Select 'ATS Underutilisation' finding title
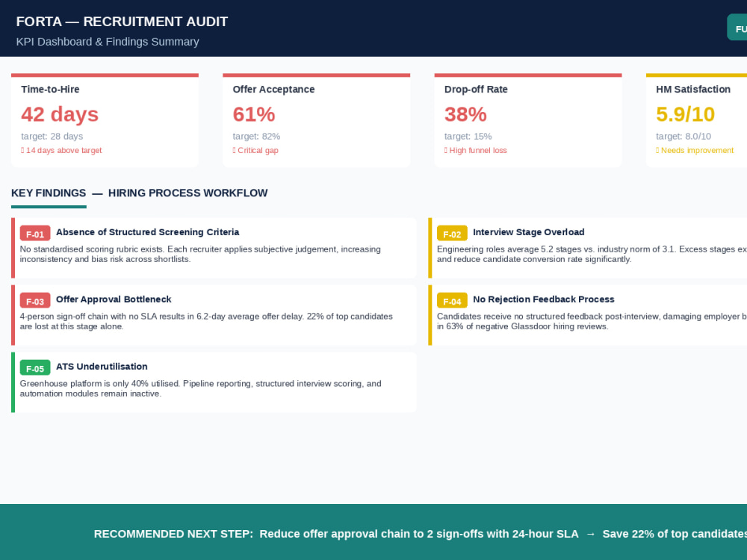Viewport: 747px width, 560px height. pyautogui.click(x=102, y=366)
